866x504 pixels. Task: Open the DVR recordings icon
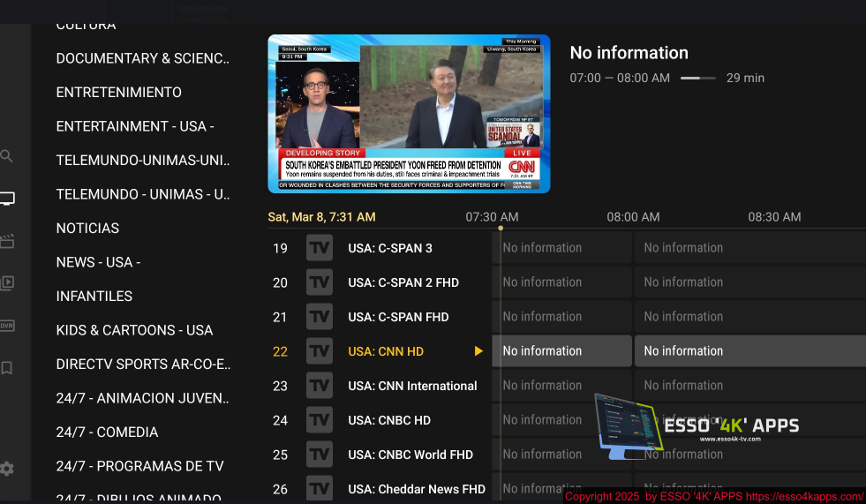click(7, 325)
